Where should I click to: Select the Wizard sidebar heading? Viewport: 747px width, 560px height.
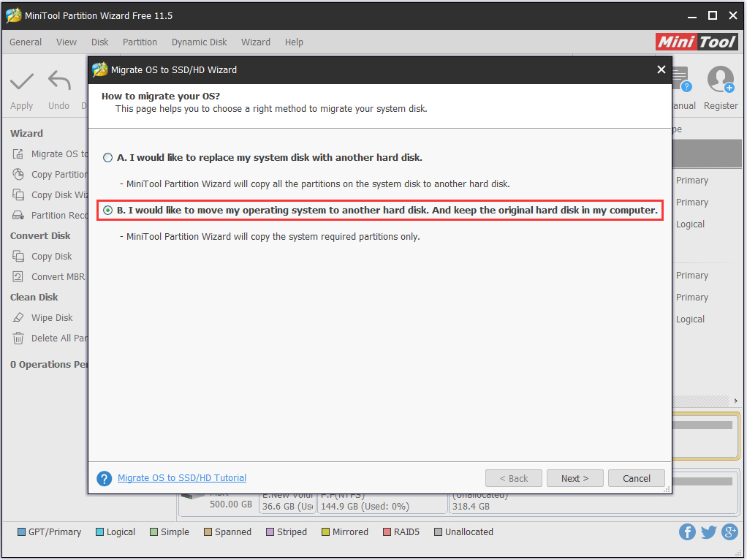coord(26,134)
